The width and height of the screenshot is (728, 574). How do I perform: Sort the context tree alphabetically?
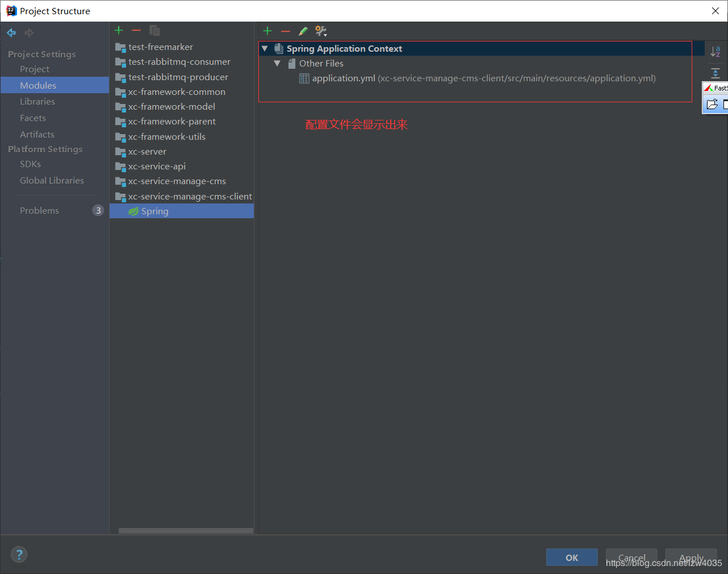[x=716, y=52]
